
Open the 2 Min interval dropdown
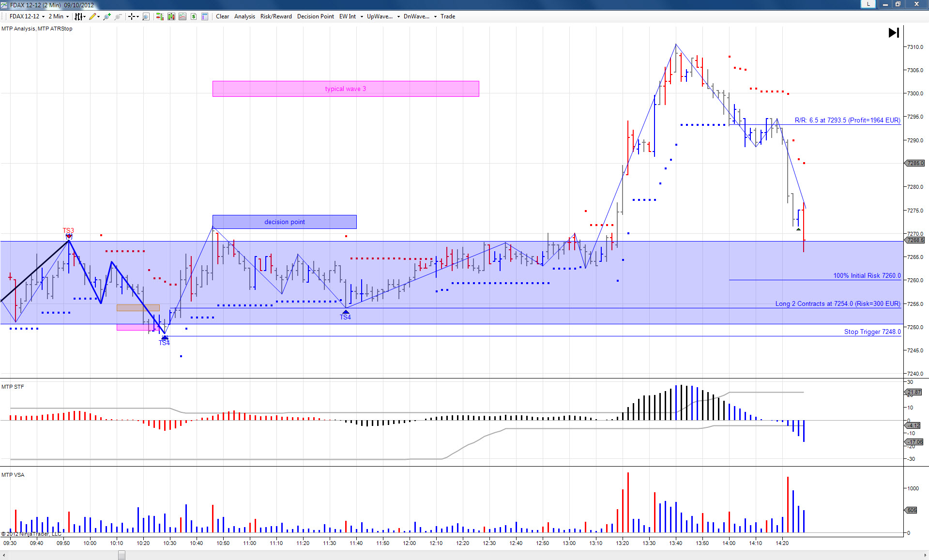coord(59,16)
